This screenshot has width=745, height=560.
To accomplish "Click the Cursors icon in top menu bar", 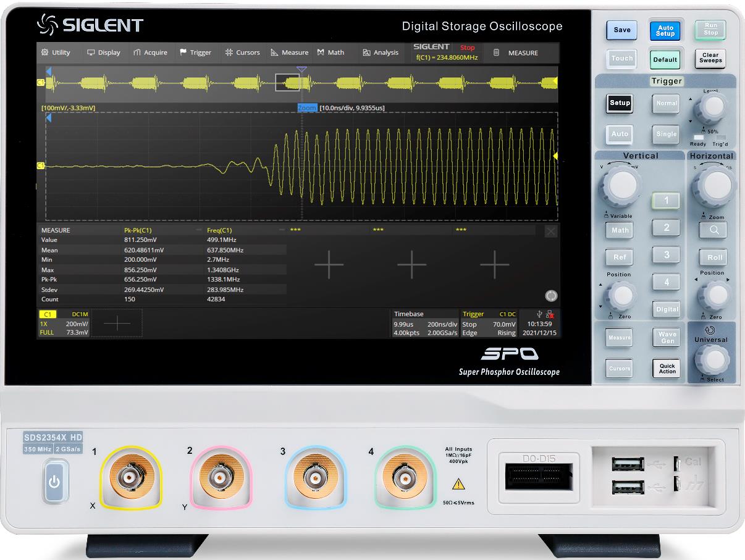I will 229,52.
